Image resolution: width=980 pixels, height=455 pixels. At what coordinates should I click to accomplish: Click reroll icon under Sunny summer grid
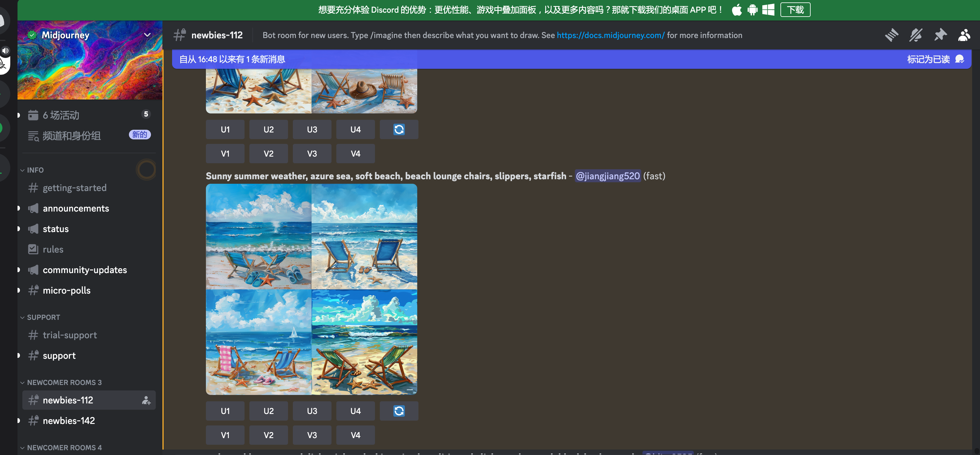point(399,411)
